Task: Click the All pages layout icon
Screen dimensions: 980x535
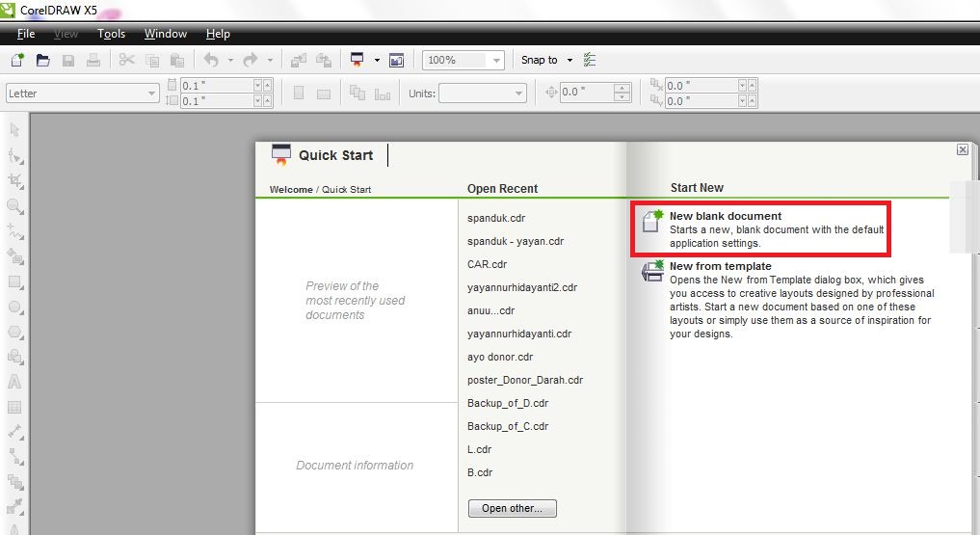Action: (x=358, y=94)
